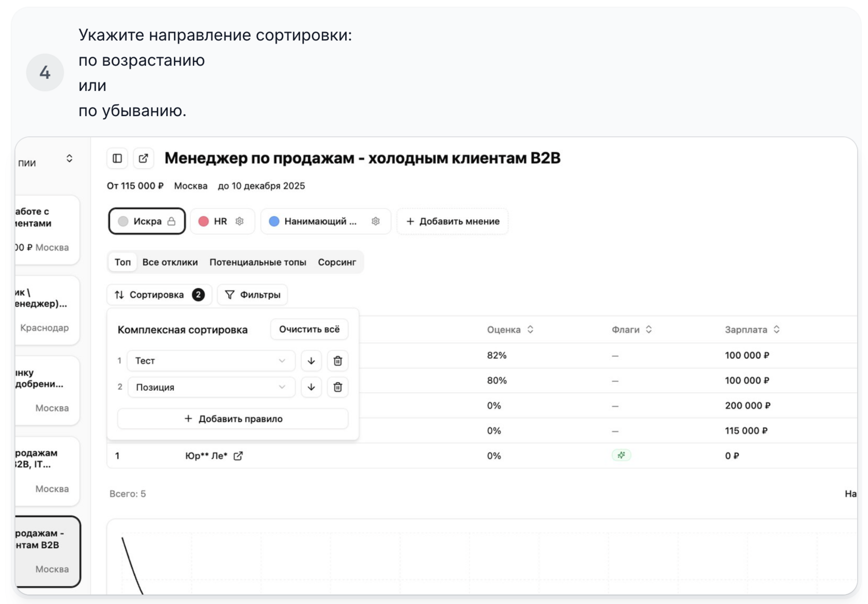This screenshot has height=604, width=868.
Task: Toggle sort direction for the Позиция rule
Action: (x=311, y=387)
